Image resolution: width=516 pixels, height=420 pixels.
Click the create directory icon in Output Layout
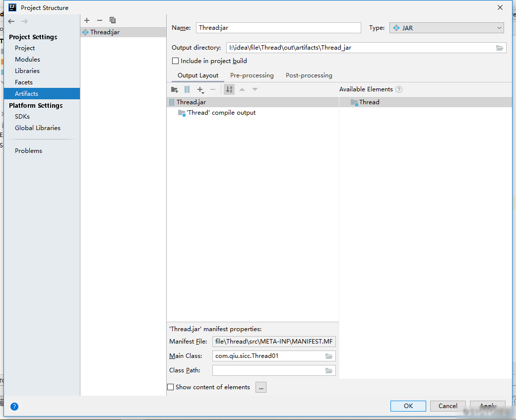click(x=174, y=89)
